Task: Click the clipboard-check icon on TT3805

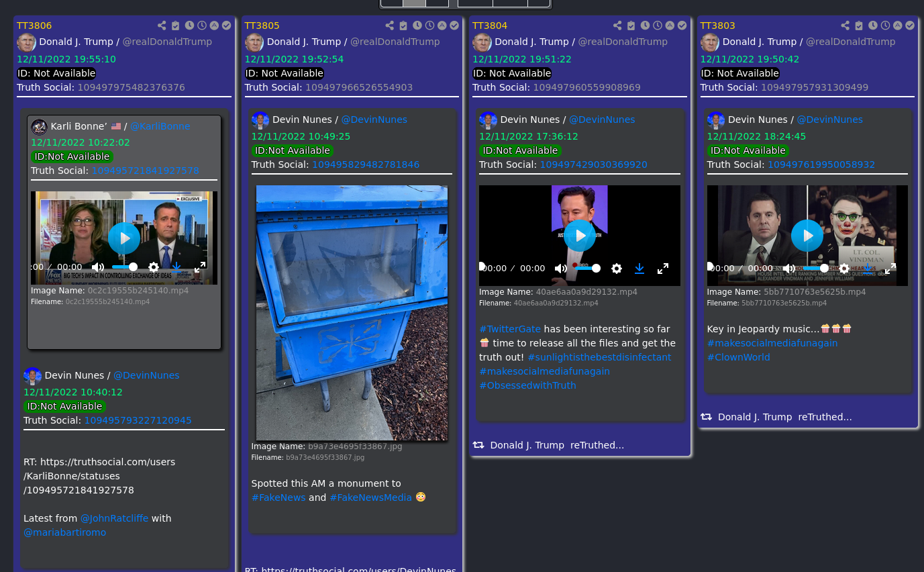Action: 403,26
